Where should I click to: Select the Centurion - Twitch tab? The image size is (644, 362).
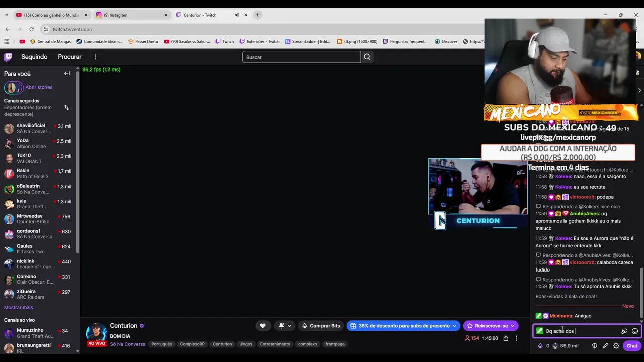(211, 15)
